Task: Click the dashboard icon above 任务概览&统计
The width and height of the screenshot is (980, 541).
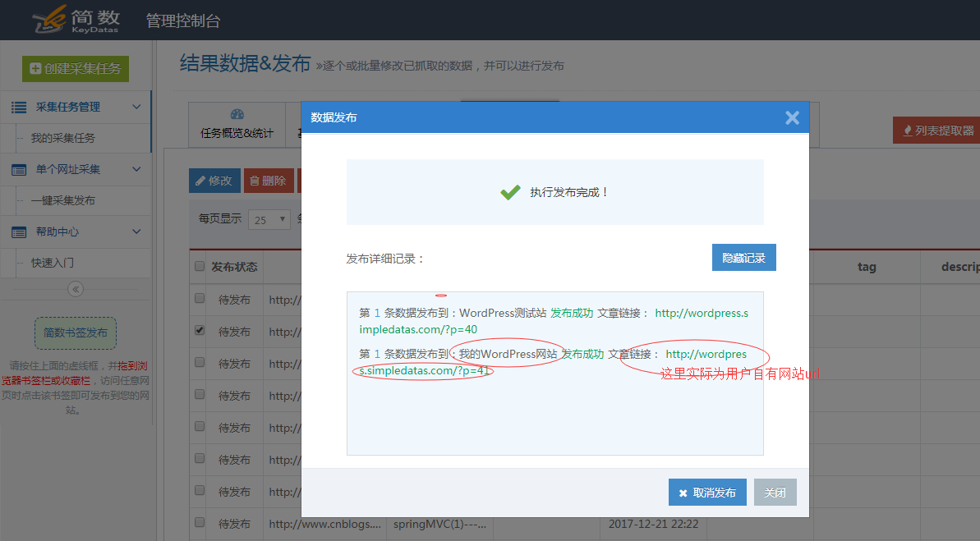Action: point(237,114)
